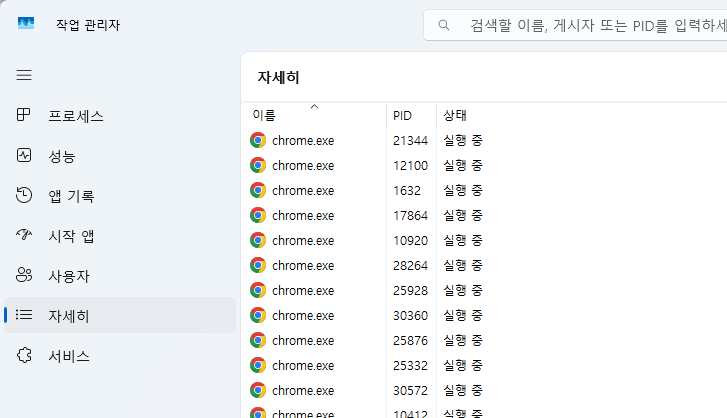Click Chrome icon for PID 25928
Image resolution: width=727 pixels, height=418 pixels.
click(x=258, y=290)
